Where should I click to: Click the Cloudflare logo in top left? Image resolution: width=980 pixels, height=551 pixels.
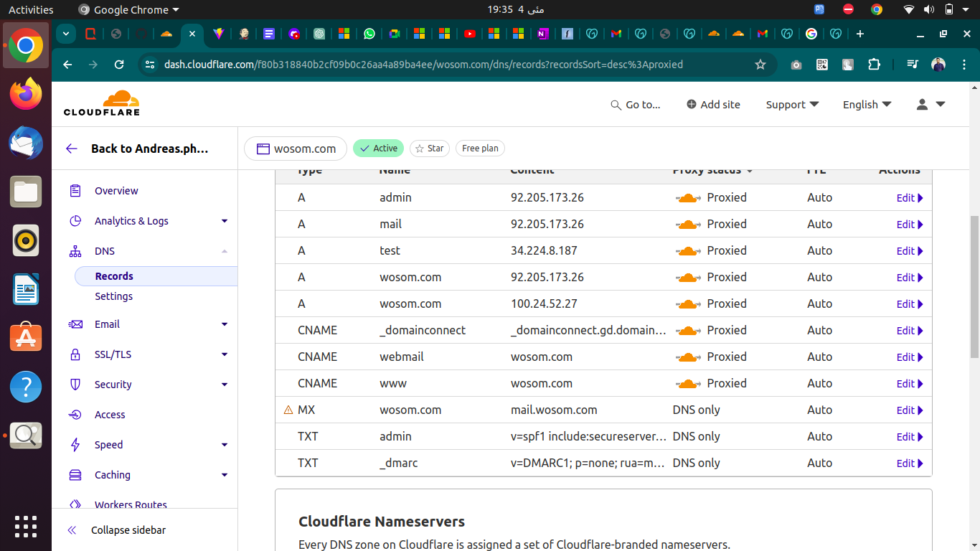point(102,103)
